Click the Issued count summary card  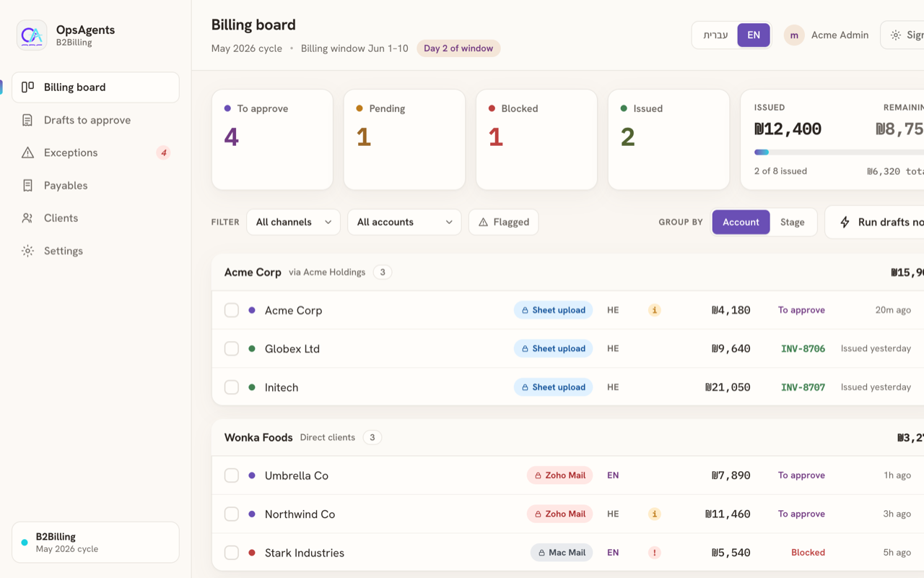point(668,139)
